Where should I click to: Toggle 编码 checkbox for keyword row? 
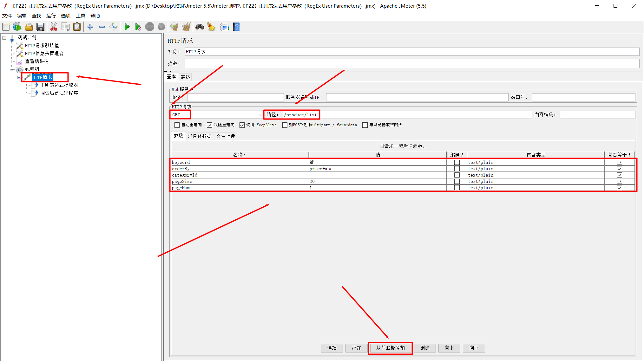(x=457, y=162)
